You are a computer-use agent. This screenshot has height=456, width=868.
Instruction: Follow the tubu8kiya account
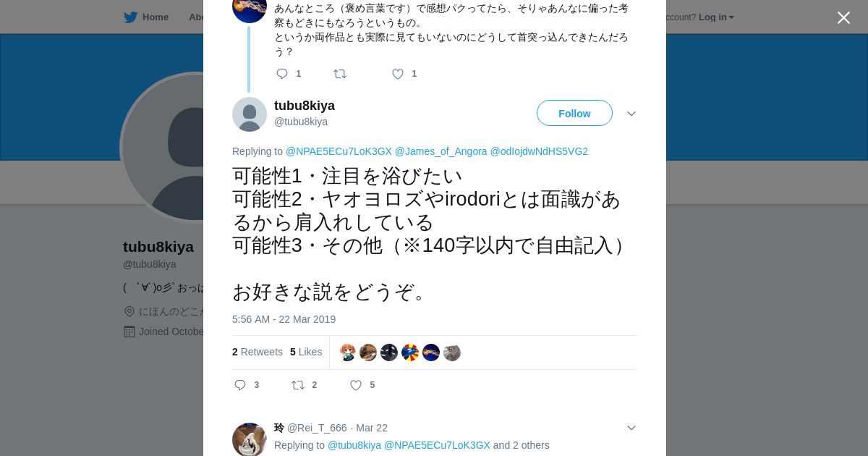[x=574, y=113]
